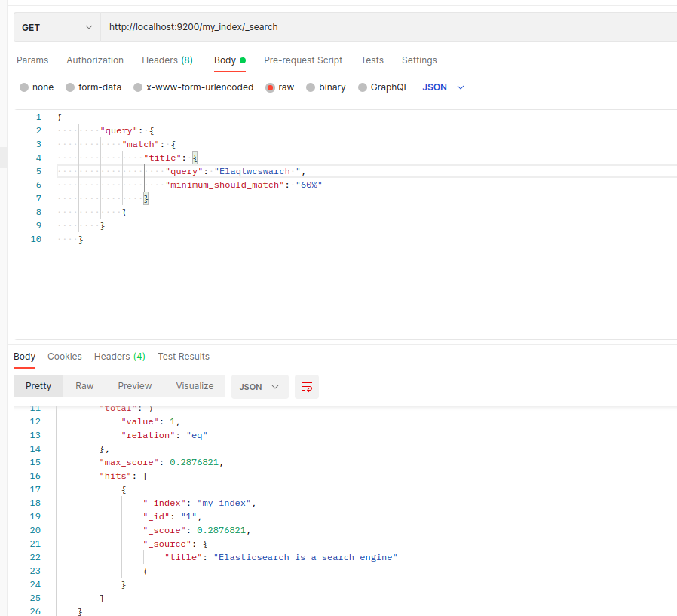Select the request Body tab
This screenshot has height=616, width=677.
pos(230,60)
